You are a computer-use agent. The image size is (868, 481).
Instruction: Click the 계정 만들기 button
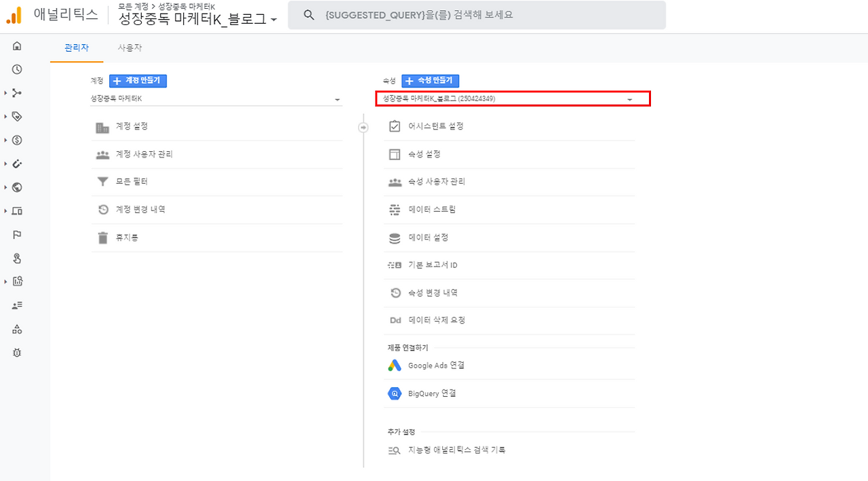point(138,81)
